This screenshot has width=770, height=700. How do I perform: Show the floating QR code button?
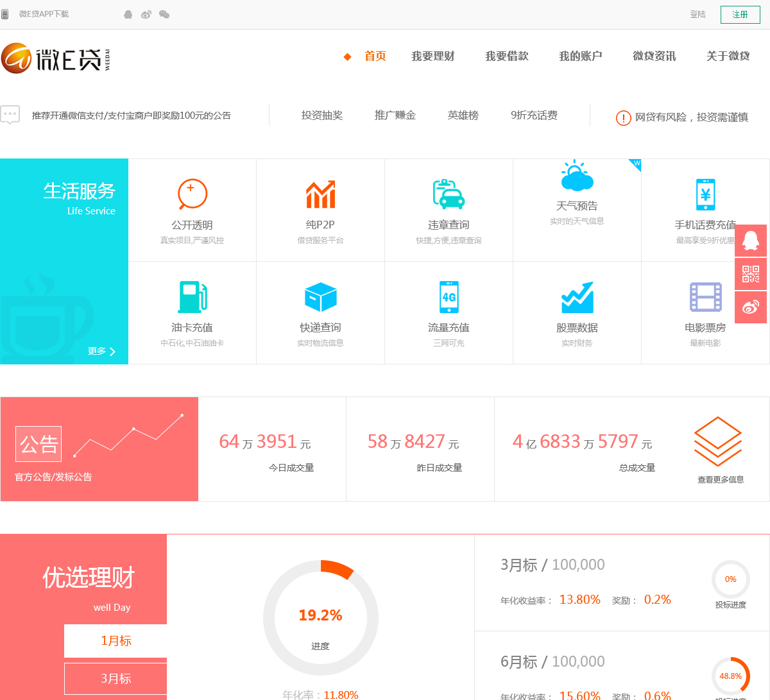[751, 274]
